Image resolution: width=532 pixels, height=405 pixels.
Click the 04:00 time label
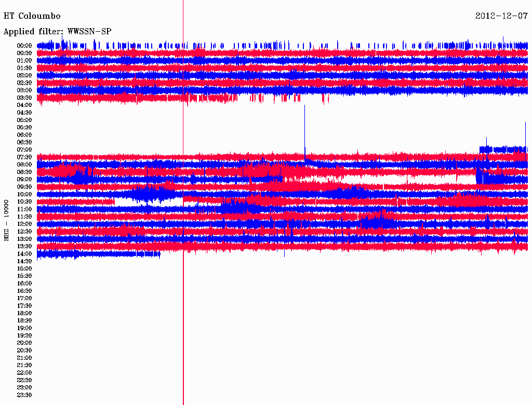click(24, 105)
